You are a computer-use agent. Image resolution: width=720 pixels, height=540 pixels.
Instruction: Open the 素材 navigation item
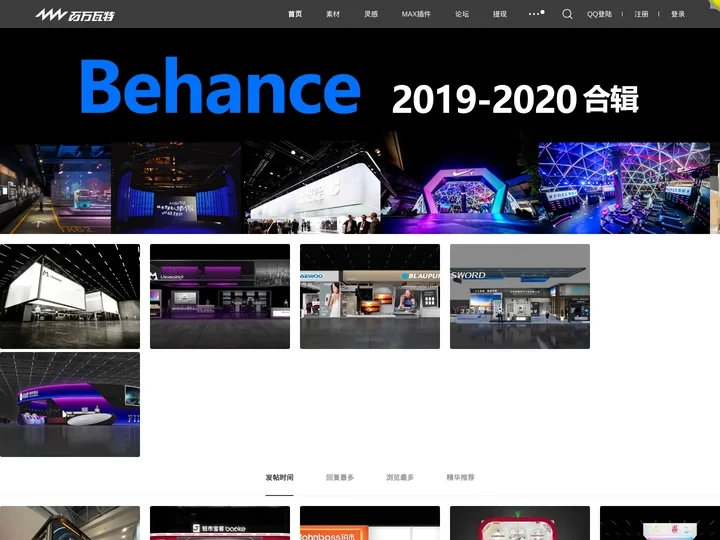coord(333,14)
